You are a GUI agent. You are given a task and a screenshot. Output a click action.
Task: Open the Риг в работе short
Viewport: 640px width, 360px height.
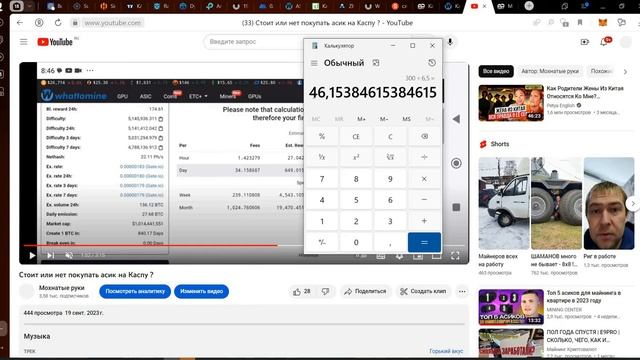tap(609, 203)
